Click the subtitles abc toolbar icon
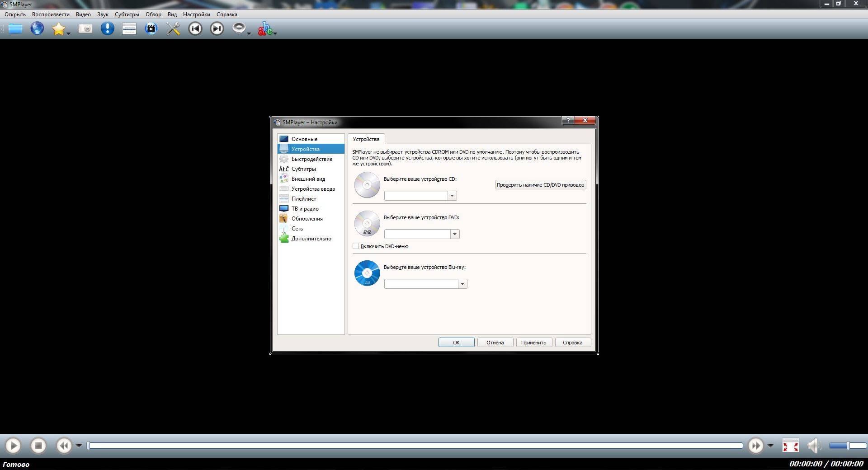This screenshot has height=470, width=868. click(265, 29)
